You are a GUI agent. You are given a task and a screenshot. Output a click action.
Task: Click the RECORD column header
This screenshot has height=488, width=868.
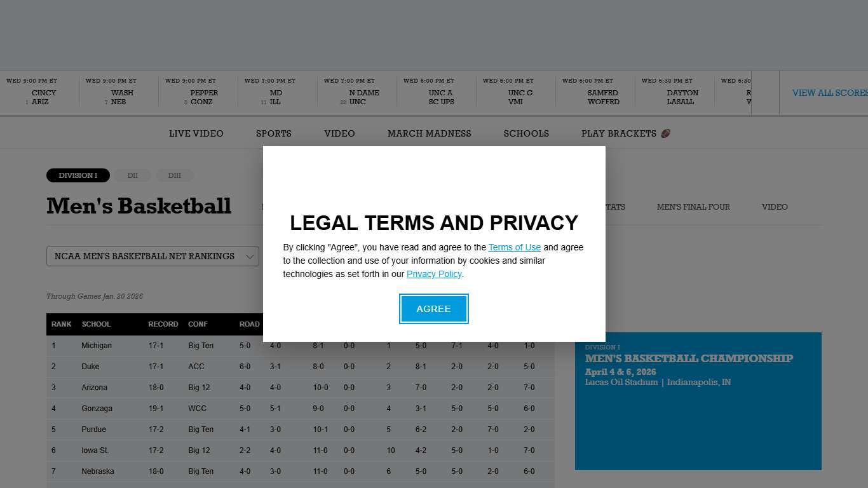click(x=163, y=324)
